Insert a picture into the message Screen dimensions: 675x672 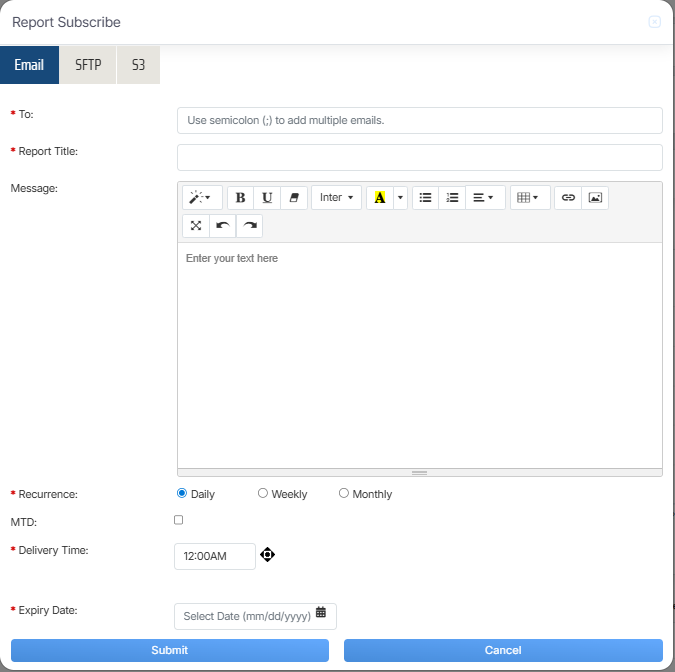pos(595,198)
